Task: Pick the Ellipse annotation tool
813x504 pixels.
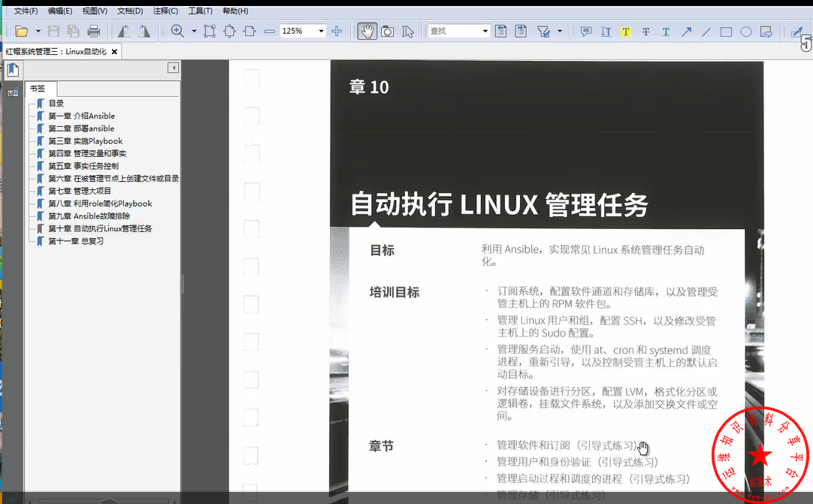Action: tap(746, 32)
